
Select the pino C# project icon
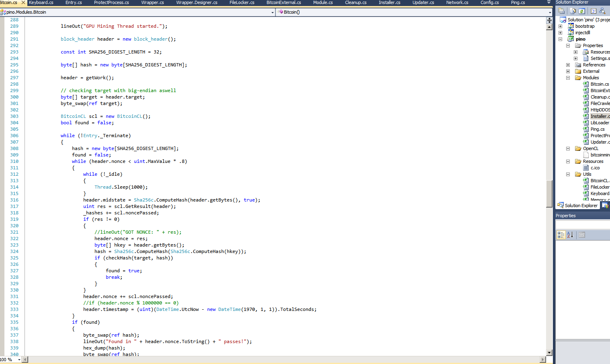[571, 39]
